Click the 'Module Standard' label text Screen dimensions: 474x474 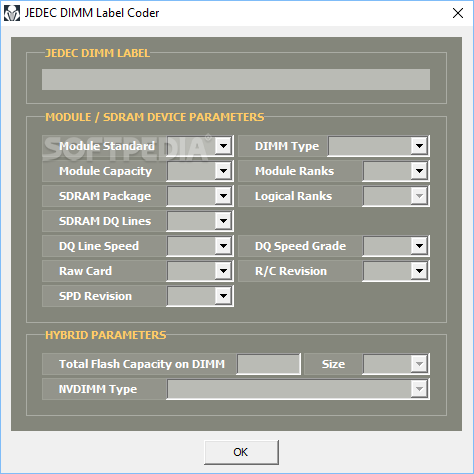pyautogui.click(x=107, y=146)
